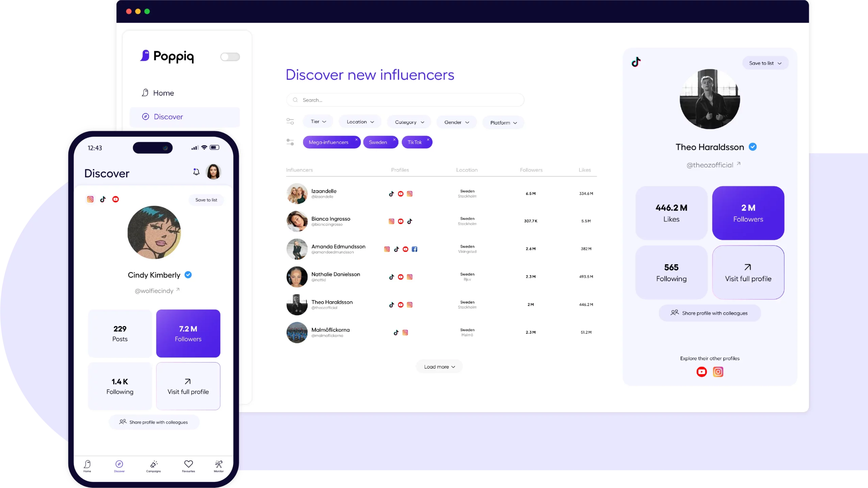
Task: Click the TikTok app icon on the mobile nav bar
Action: tap(102, 199)
